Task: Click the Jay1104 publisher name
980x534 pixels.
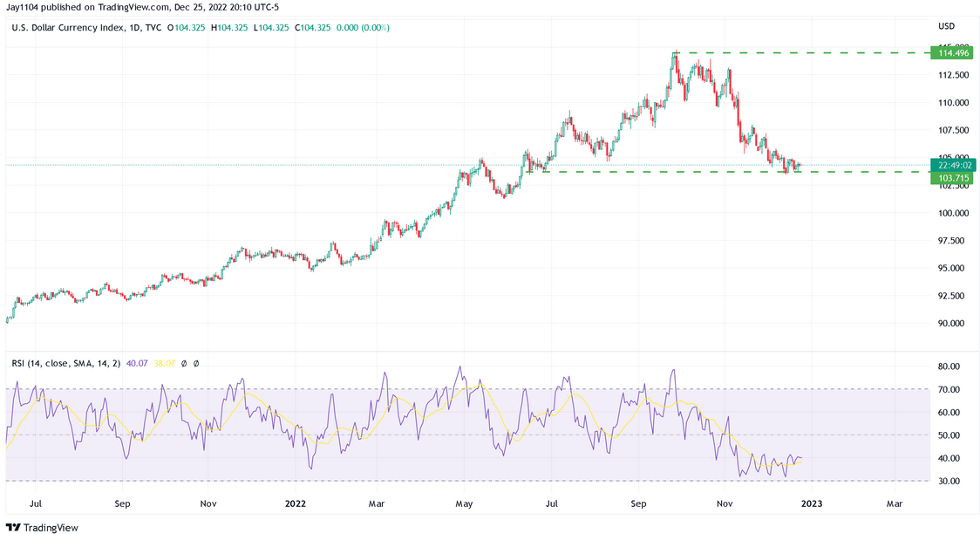Action: (24, 7)
